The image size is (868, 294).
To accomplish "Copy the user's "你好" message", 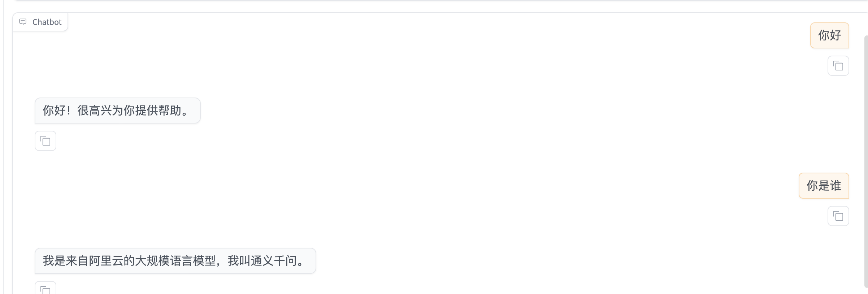I will [x=838, y=66].
